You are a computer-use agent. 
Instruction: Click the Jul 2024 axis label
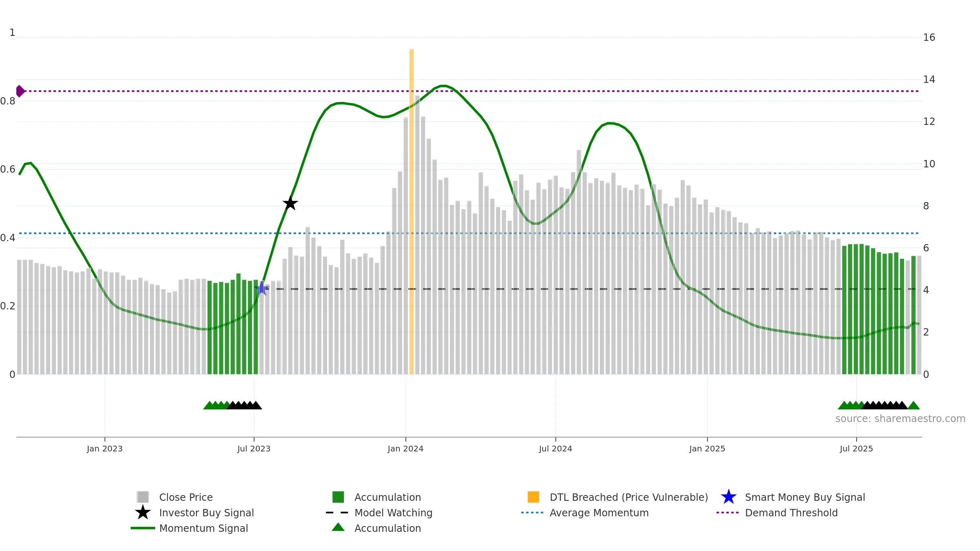555,449
